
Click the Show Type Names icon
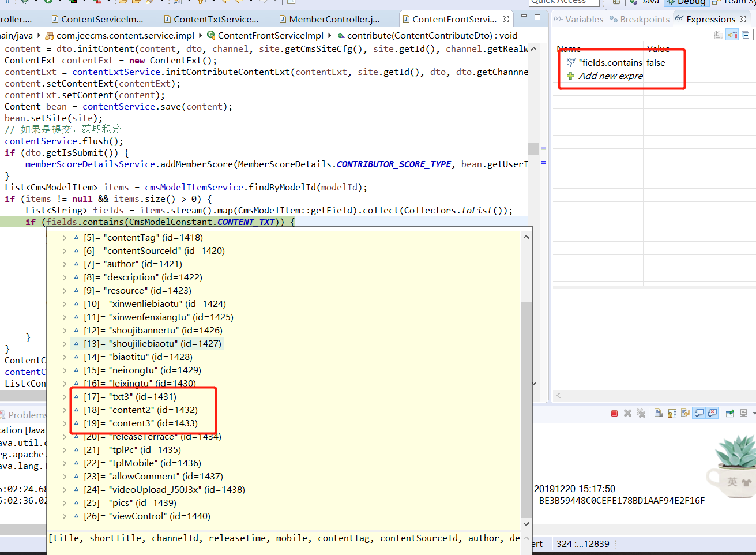719,35
